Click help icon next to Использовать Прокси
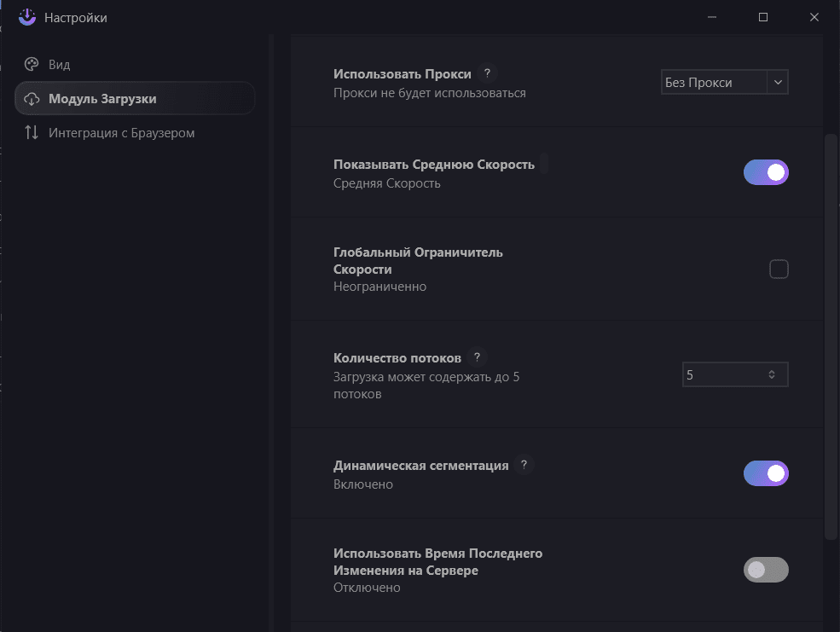The width and height of the screenshot is (840, 632). 487,73
